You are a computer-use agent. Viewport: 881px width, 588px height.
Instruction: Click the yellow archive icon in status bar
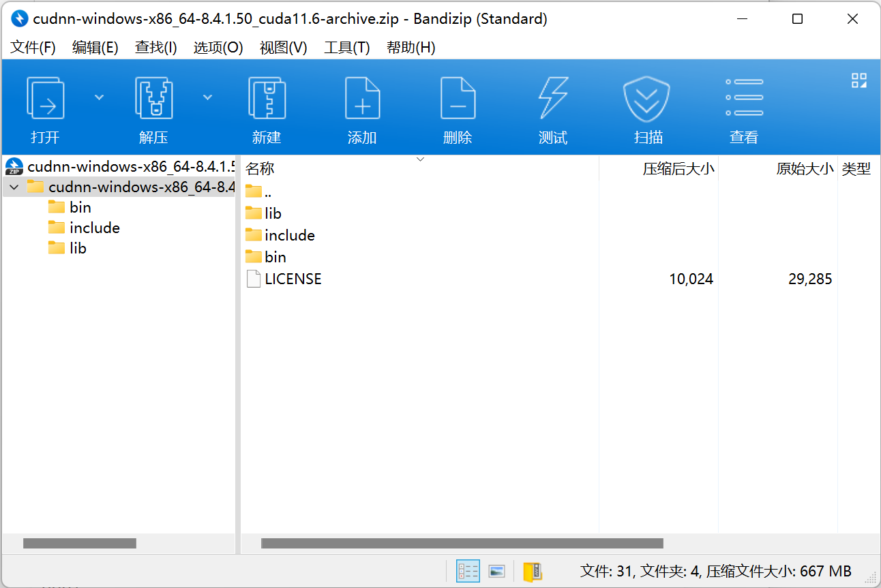(x=533, y=571)
